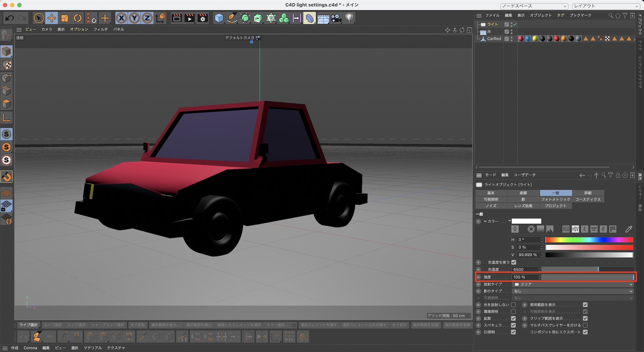This screenshot has height=352, width=644.
Task: Click the light bulb icon
Action: pyautogui.click(x=349, y=18)
